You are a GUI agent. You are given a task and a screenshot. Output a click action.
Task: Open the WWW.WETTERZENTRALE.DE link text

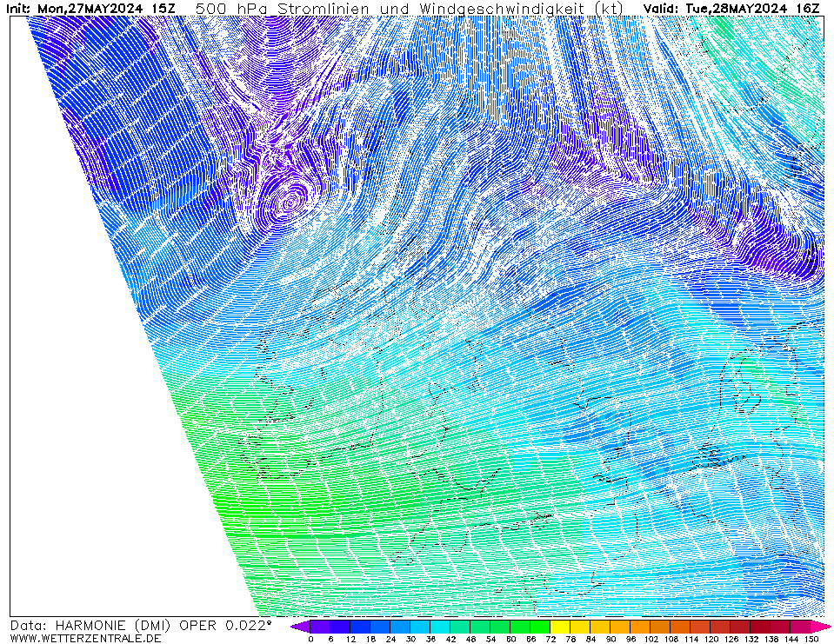(85, 638)
